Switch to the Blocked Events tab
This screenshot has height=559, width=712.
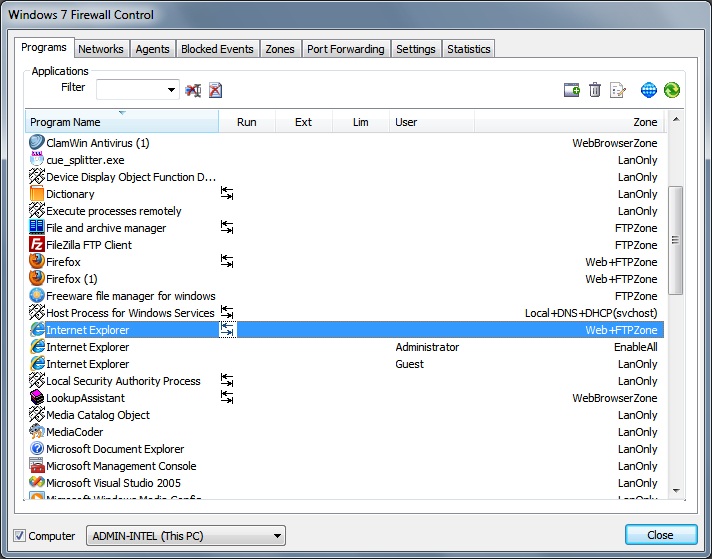pos(217,49)
